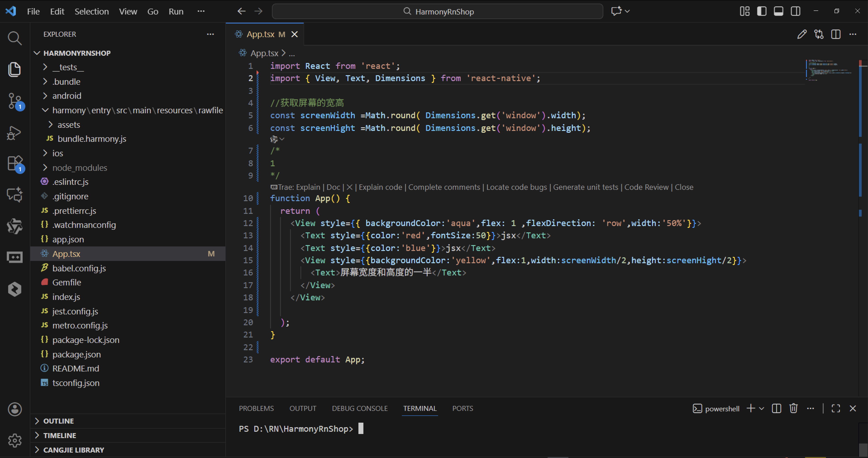Viewport: 868px width, 458px height.
Task: Open the chat sparkle icon in activity bar
Action: pos(14,195)
